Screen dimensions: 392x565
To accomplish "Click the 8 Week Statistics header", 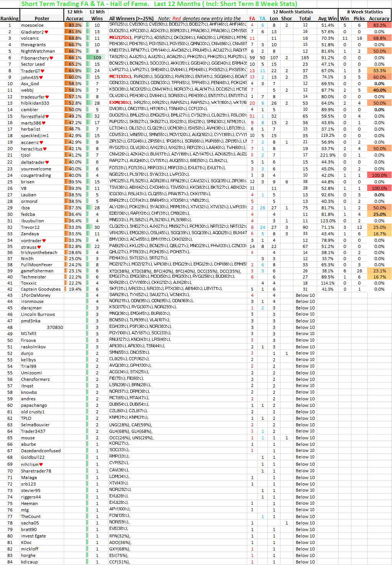I will click(365, 12).
